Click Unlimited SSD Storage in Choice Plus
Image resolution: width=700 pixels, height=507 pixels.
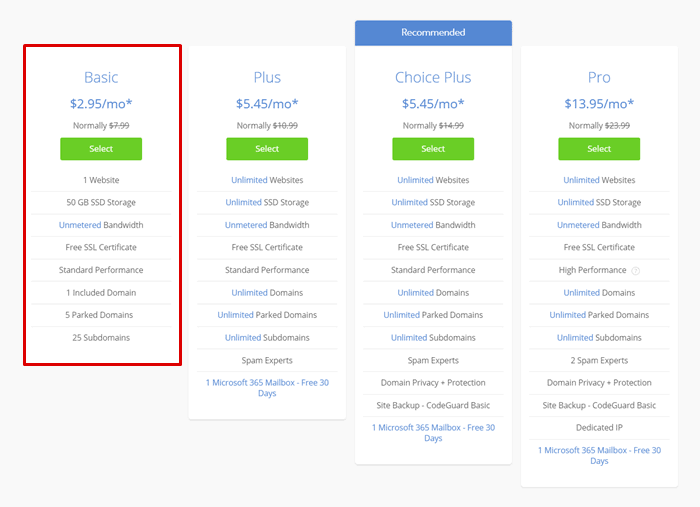[x=433, y=202]
